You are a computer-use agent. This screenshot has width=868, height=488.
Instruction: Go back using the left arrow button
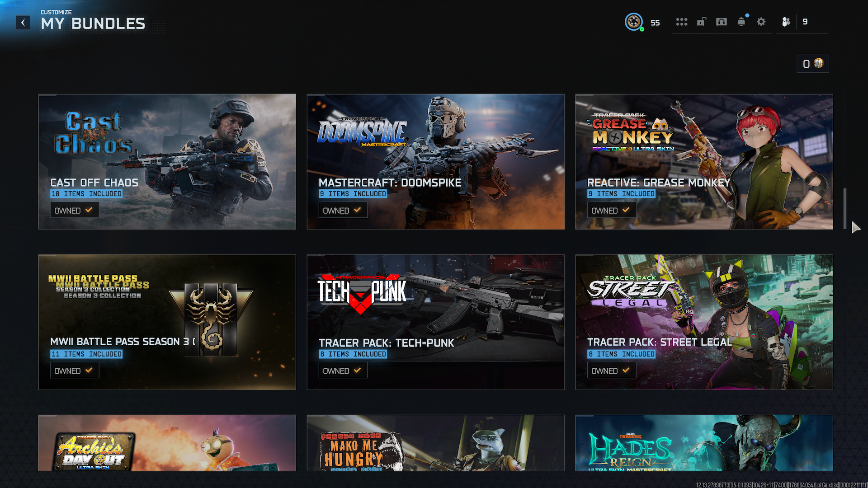tap(23, 23)
